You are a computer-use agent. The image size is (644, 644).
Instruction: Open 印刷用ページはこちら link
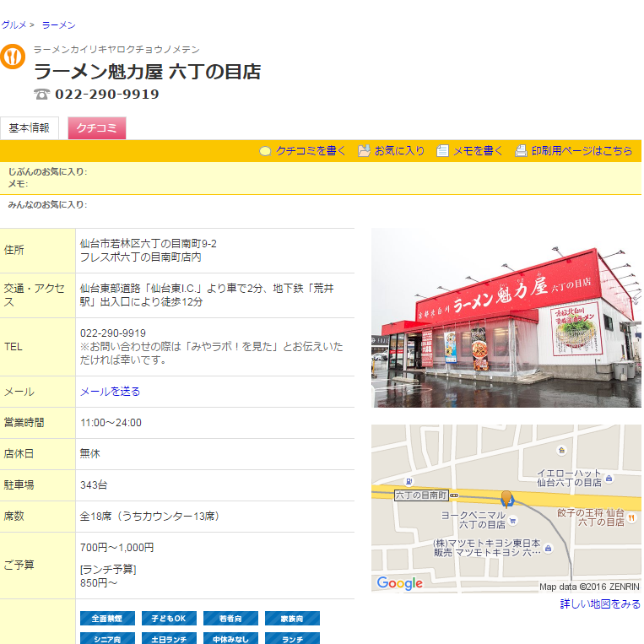click(582, 151)
